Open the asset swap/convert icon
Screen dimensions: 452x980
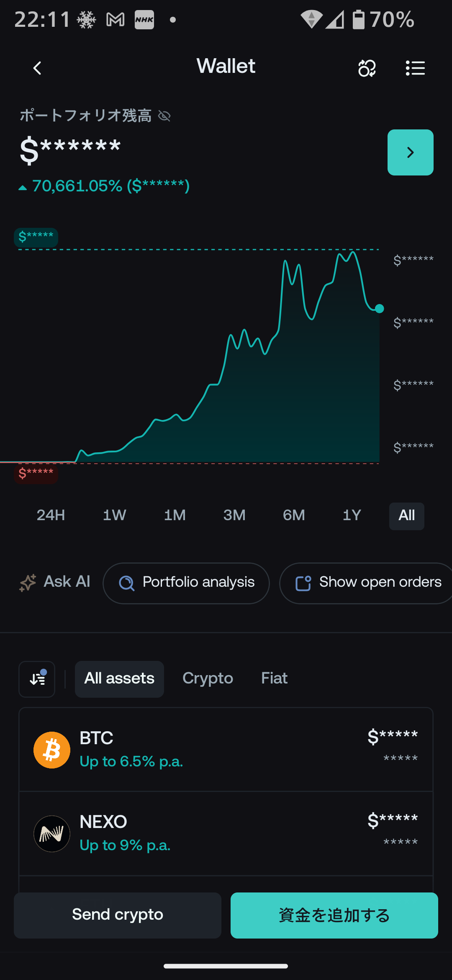367,68
